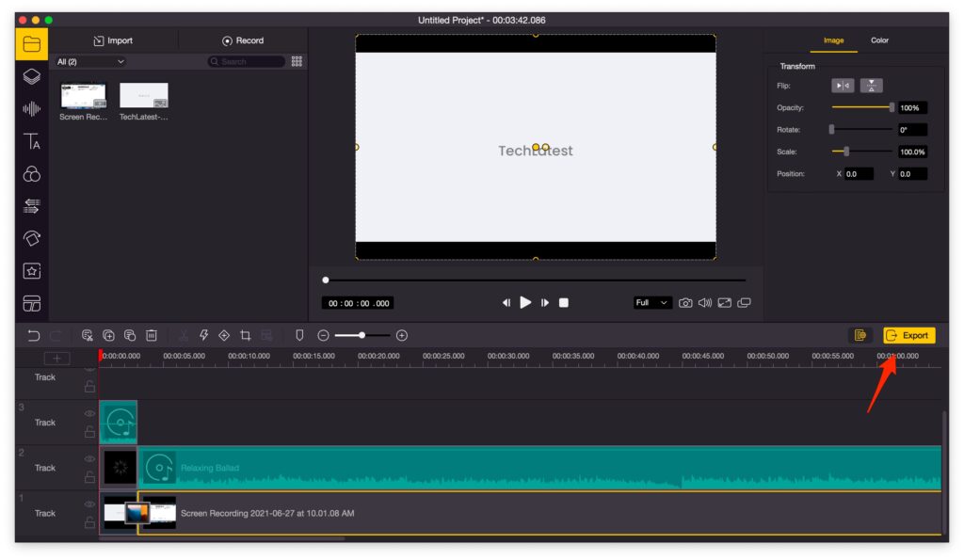The image size is (964, 560).
Task: Click the Opacity slider handle
Action: point(892,107)
